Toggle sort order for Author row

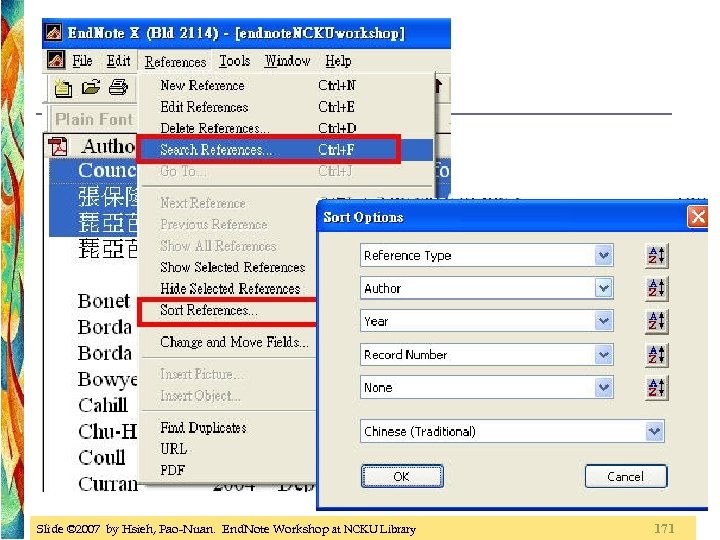point(656,288)
